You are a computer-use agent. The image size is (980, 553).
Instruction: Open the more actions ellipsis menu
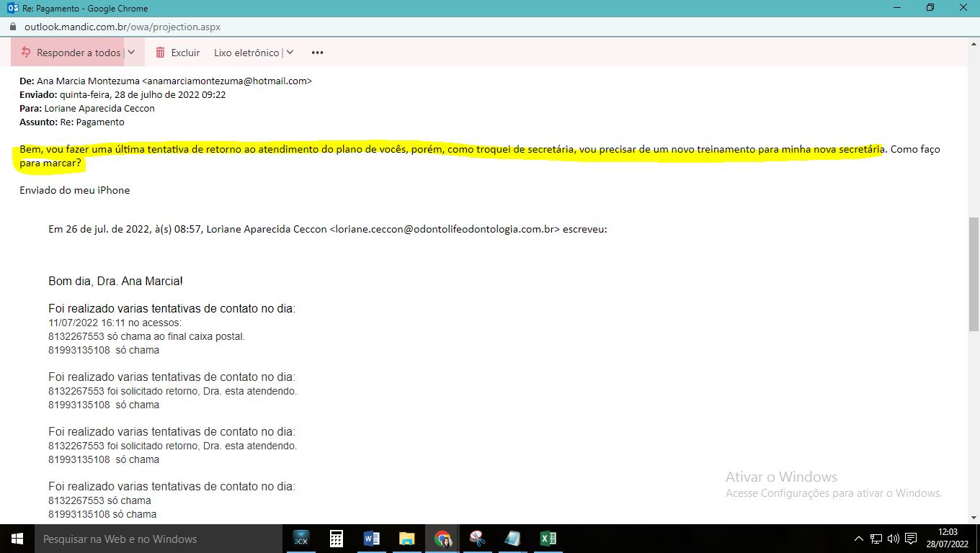(317, 53)
